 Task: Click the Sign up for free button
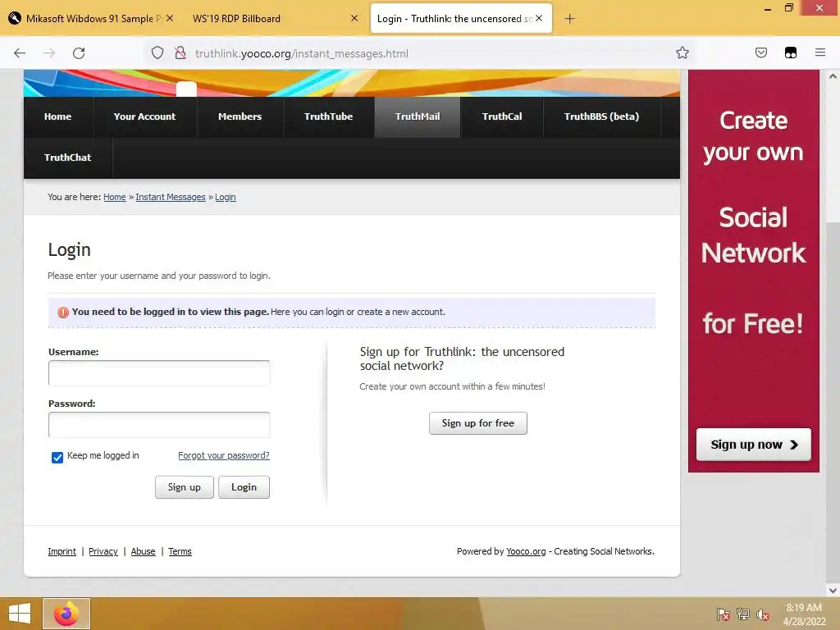pos(478,423)
